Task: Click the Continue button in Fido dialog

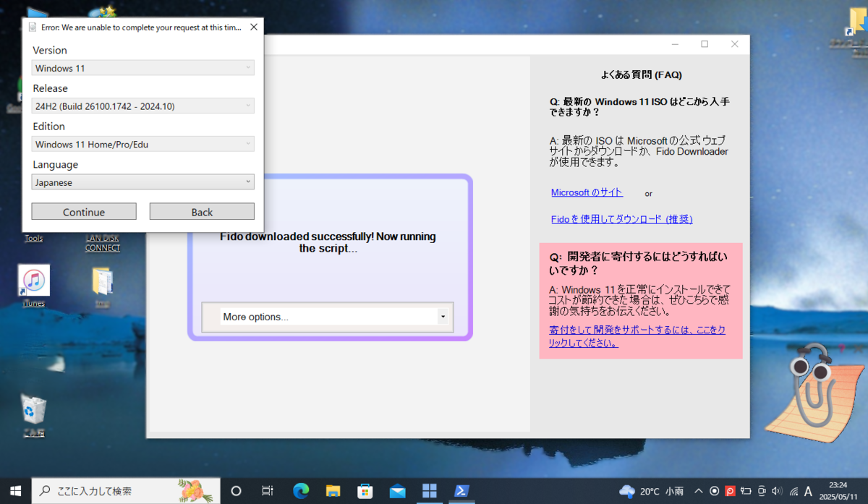Action: (84, 212)
